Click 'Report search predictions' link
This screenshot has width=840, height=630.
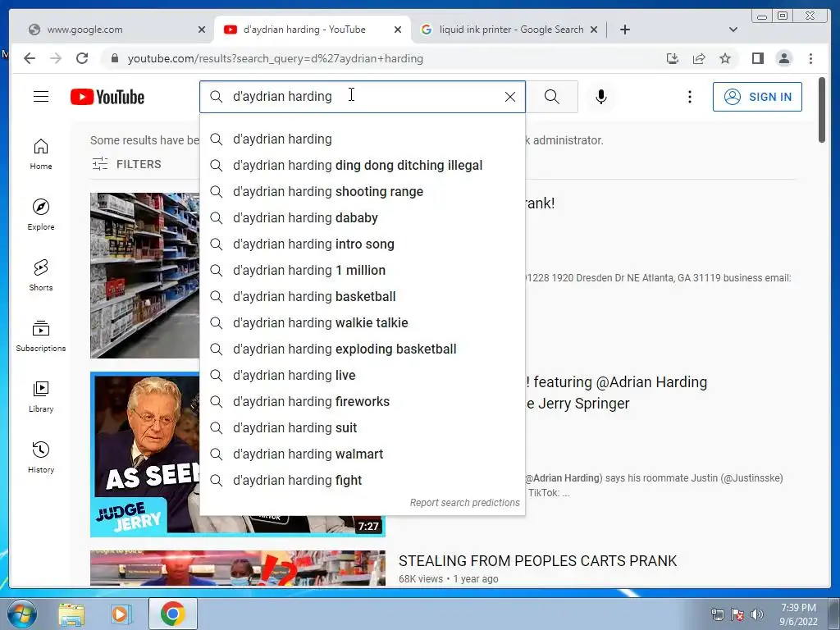point(464,503)
